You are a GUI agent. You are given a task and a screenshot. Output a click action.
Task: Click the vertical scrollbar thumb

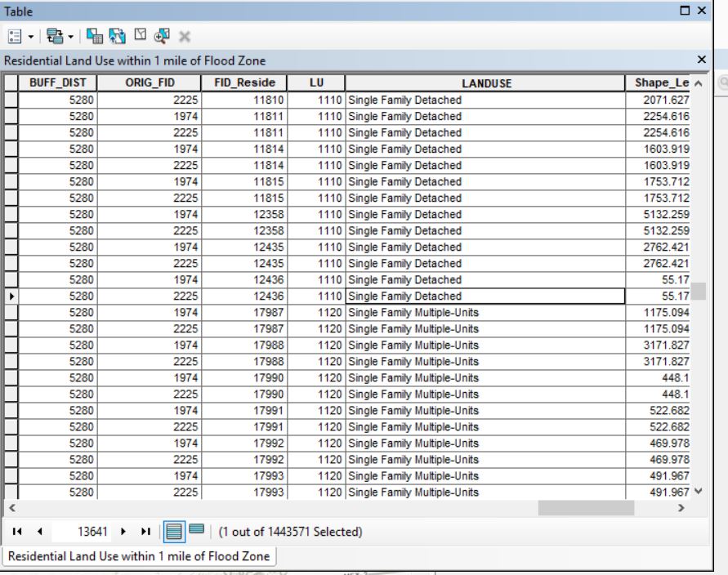click(x=698, y=292)
